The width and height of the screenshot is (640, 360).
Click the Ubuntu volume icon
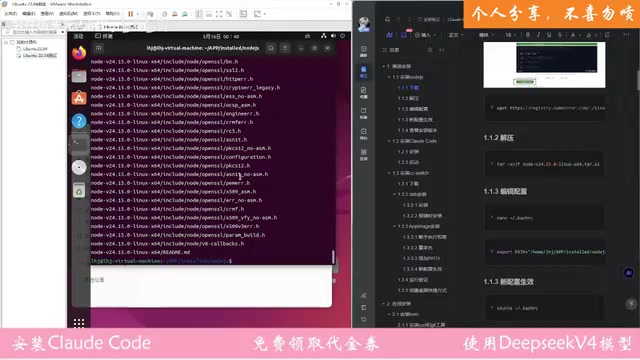[x=333, y=36]
